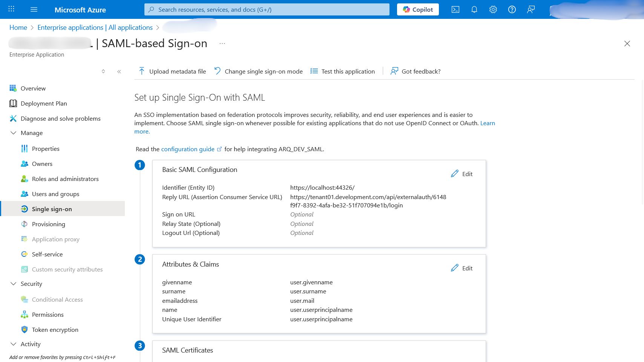Toggle the sidebar expand/collapse arrows
Screen dimensions: 644x362
click(103, 71)
